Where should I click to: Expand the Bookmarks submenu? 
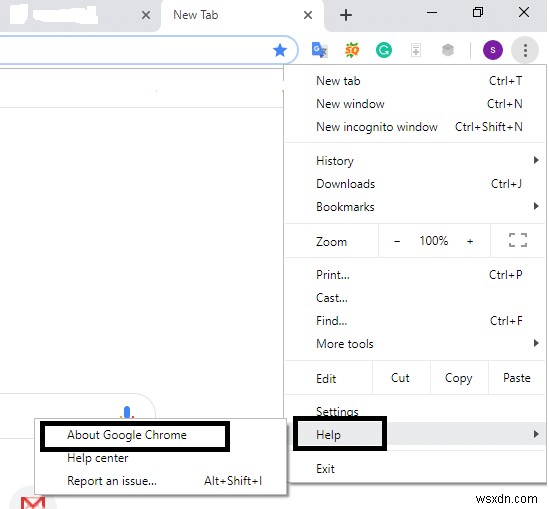415,207
